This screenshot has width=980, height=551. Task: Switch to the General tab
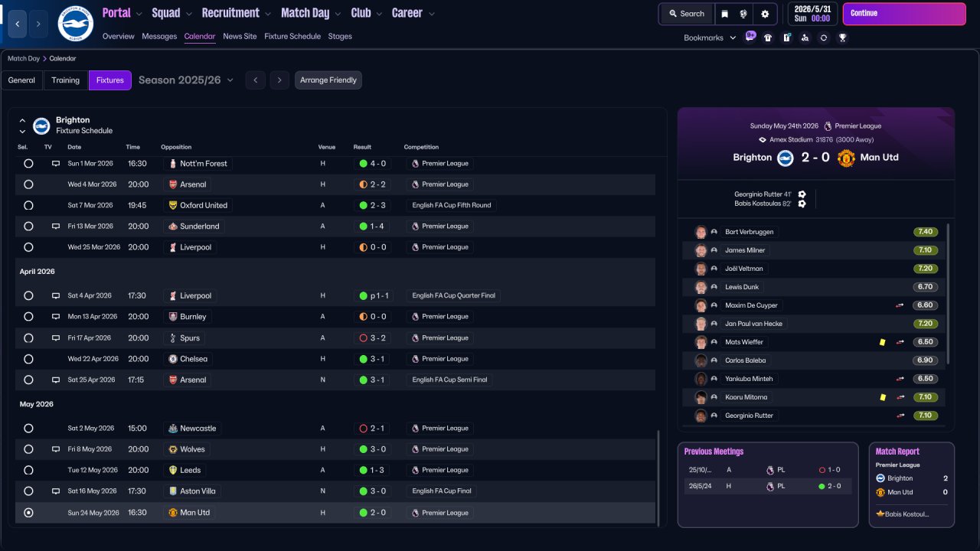coord(21,80)
